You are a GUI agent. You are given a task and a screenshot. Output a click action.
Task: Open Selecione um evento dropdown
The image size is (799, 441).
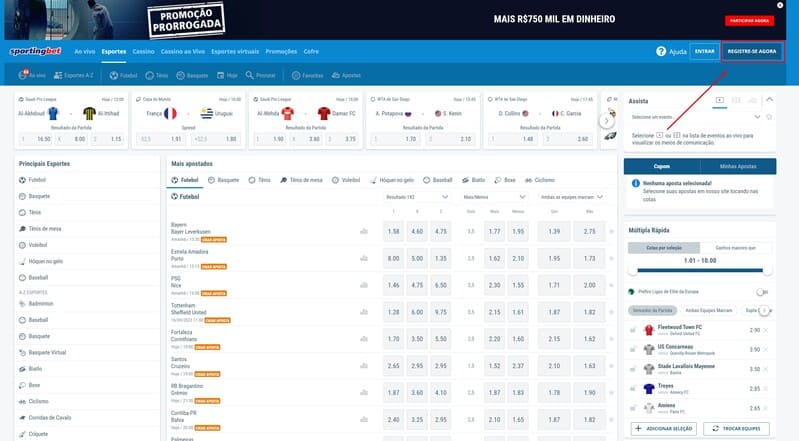696,117
